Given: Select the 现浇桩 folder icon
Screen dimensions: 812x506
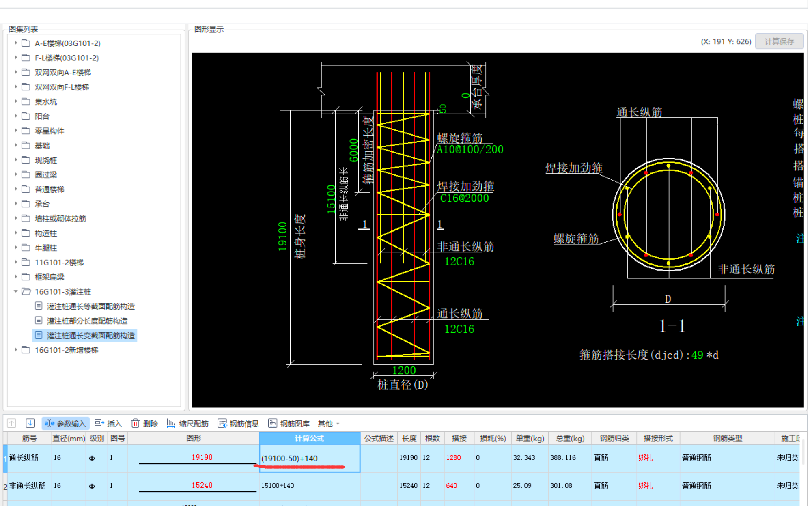Looking at the screenshot, I should pos(26,160).
